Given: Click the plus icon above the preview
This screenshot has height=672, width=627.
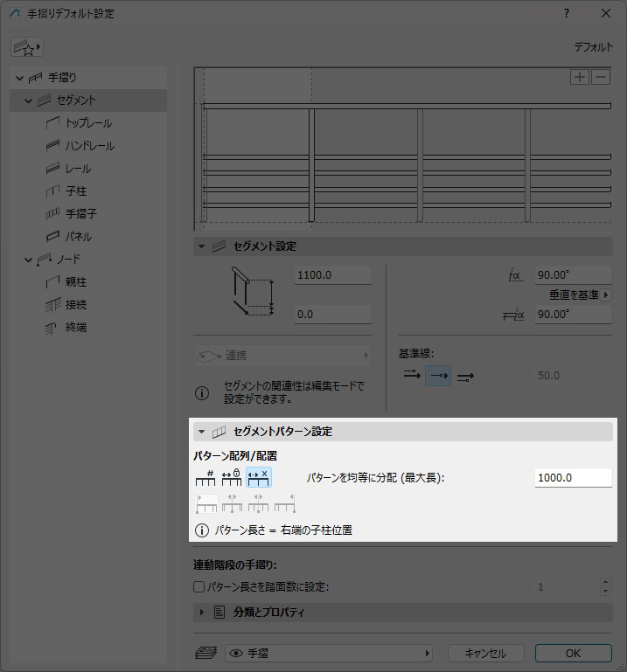Looking at the screenshot, I should click(x=579, y=77).
